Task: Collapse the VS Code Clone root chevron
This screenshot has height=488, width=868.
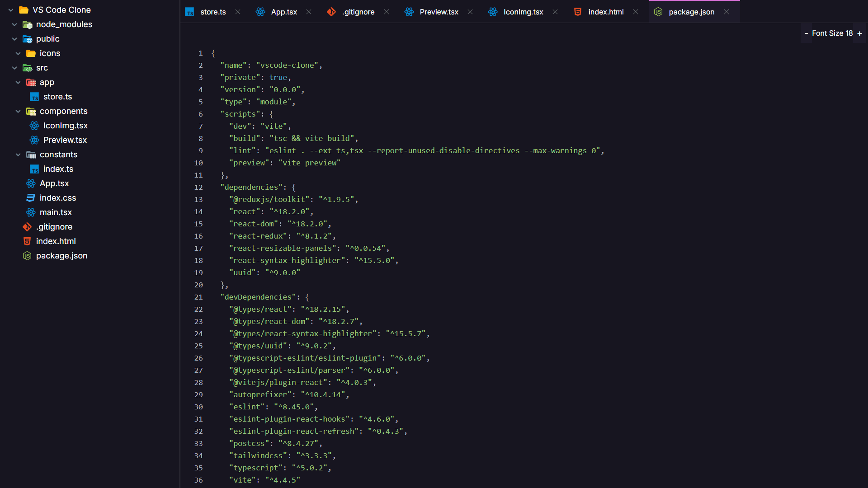Action: coord(11,10)
